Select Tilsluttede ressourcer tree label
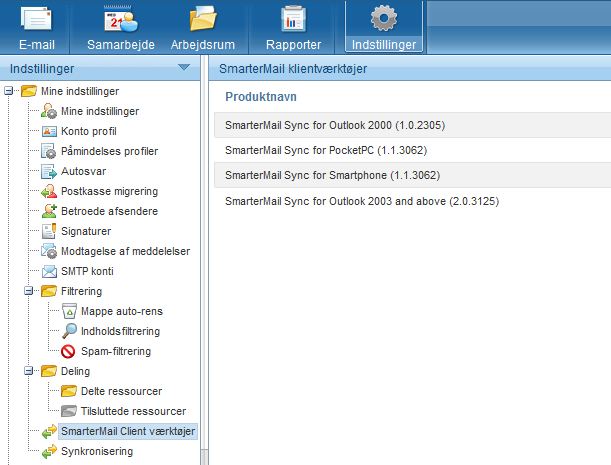The height and width of the screenshot is (465, 611). pos(133,411)
